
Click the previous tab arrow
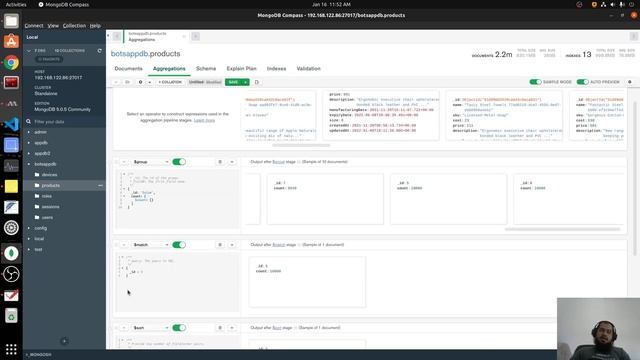[x=117, y=36]
